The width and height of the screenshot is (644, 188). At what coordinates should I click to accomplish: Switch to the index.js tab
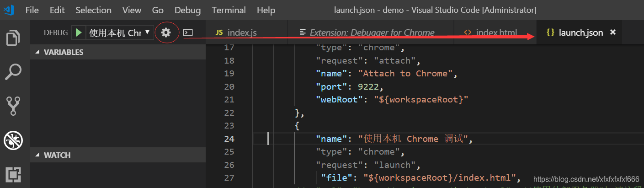pyautogui.click(x=246, y=32)
